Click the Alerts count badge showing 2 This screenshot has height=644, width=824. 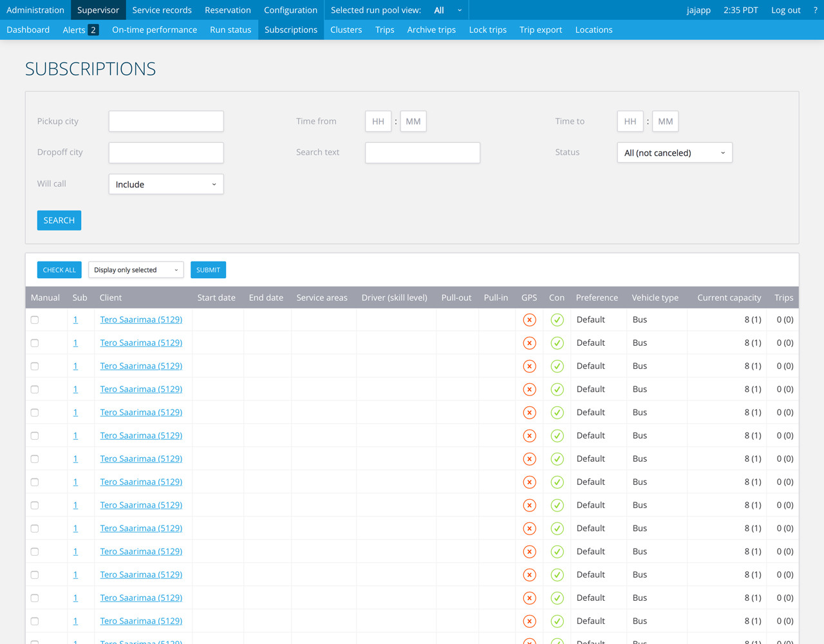93,30
